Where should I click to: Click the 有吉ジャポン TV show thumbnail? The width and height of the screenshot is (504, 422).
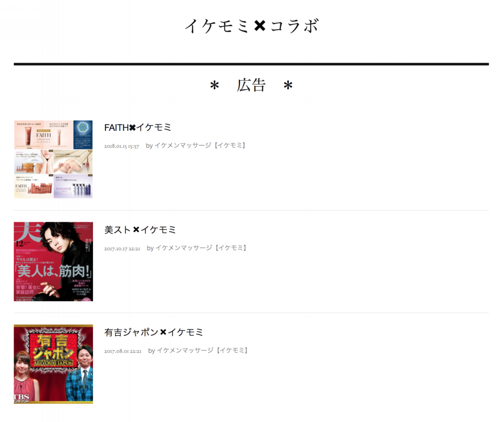[53, 364]
